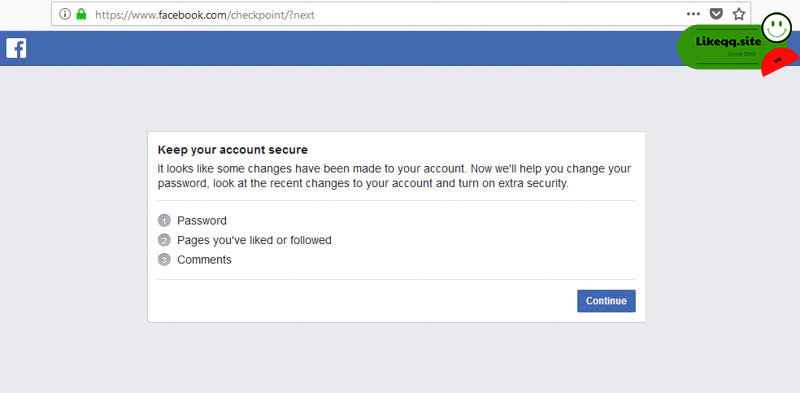The width and height of the screenshot is (800, 393).
Task: Click the site information icon in address bar
Action: point(65,14)
